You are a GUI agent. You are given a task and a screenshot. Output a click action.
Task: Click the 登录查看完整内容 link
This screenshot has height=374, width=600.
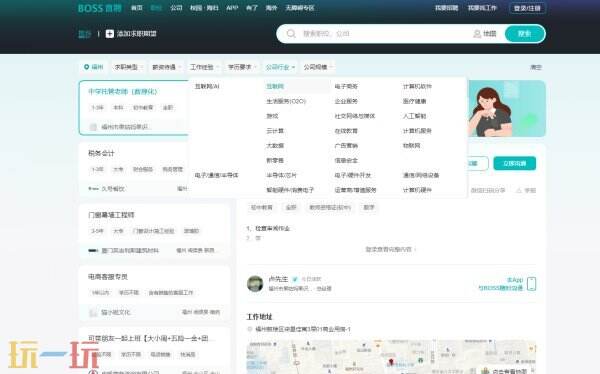click(390, 249)
